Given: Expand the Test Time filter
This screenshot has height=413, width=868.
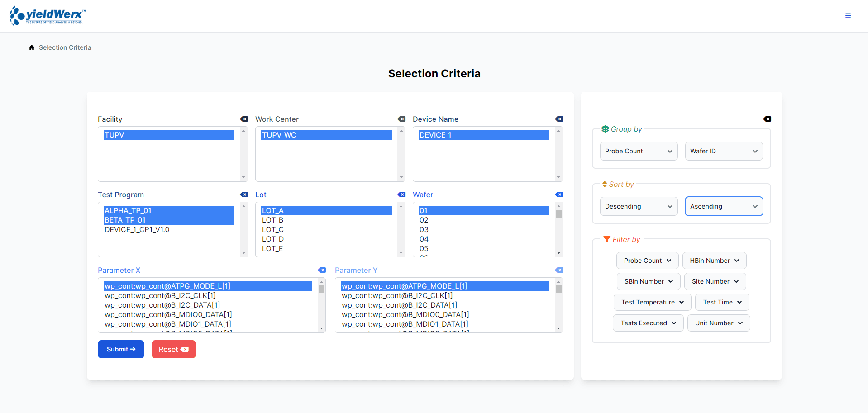Looking at the screenshot, I should [x=722, y=302].
